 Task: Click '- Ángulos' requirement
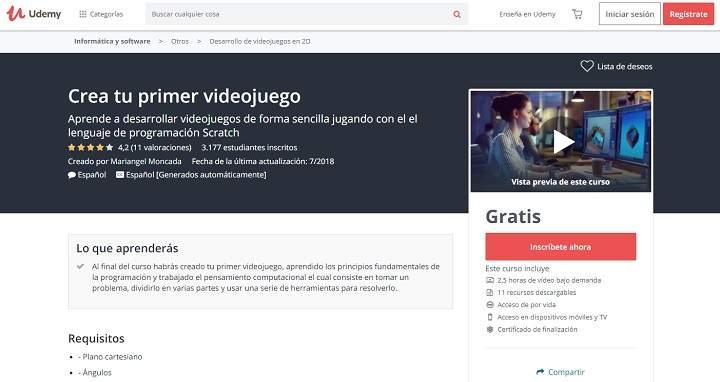pos(95,372)
